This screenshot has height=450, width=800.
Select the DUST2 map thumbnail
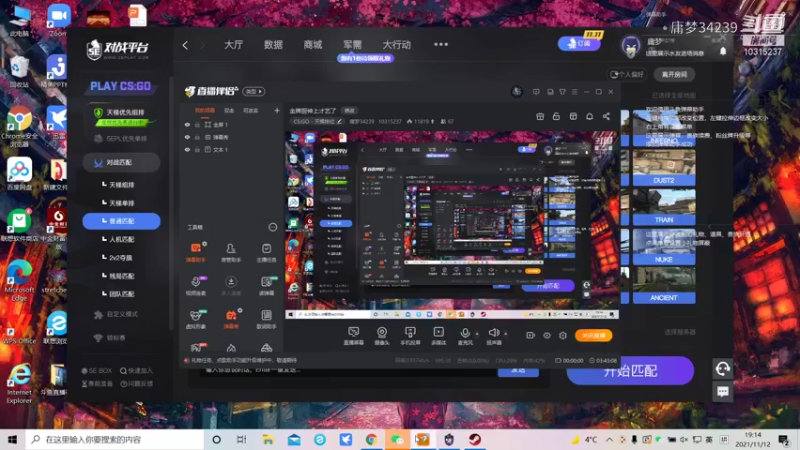pos(664,168)
